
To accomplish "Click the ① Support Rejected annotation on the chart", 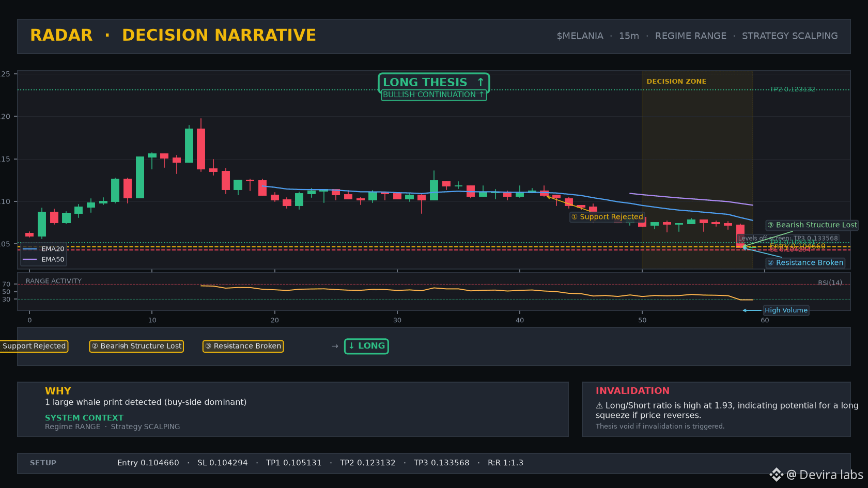I will point(607,217).
